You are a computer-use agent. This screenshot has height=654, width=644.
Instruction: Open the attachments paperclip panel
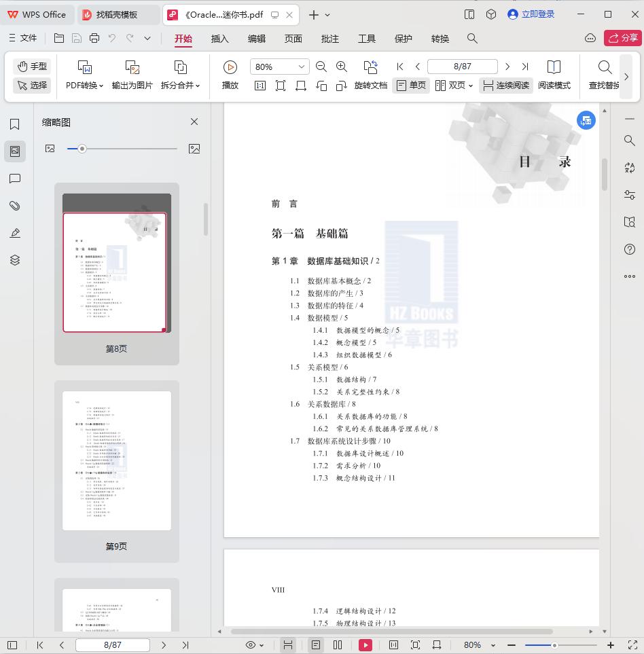(x=14, y=206)
